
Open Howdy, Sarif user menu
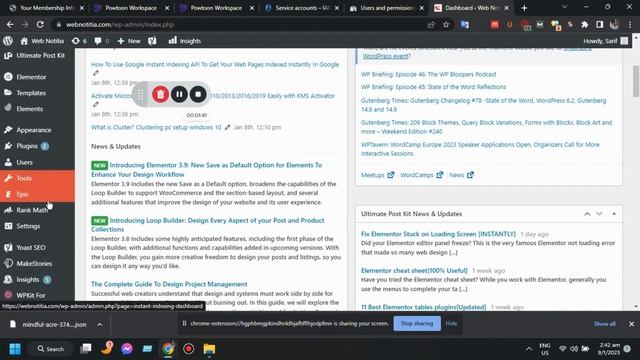(606, 41)
